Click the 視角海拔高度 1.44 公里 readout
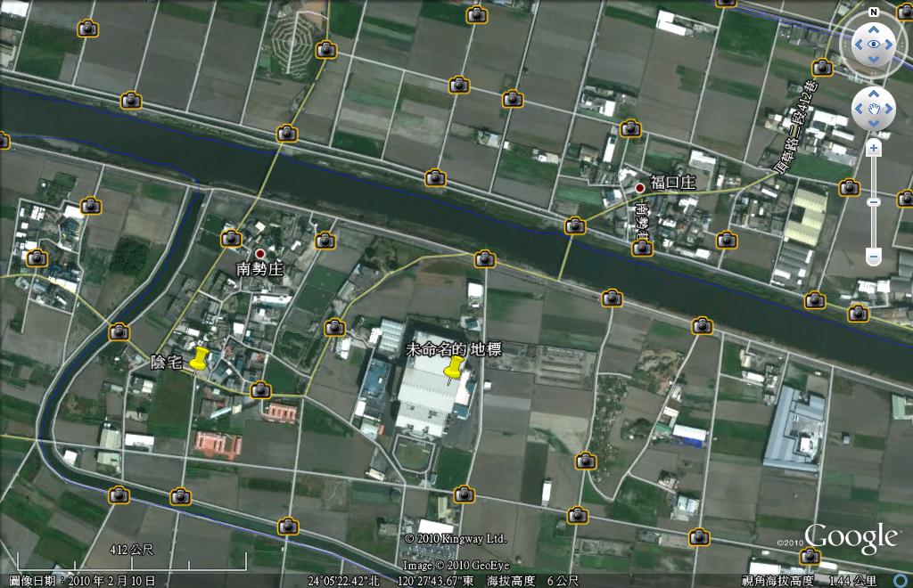Image resolution: width=913 pixels, height=588 pixels. (808, 581)
